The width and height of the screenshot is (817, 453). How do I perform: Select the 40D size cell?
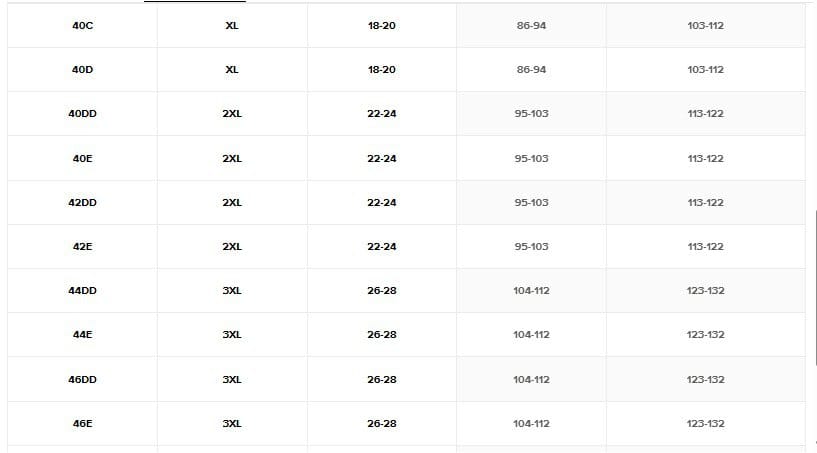pos(83,70)
